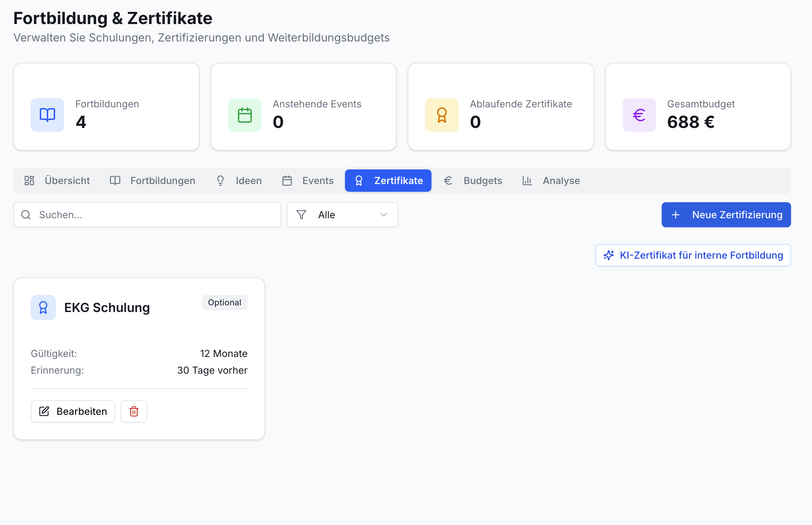Click the yellow award icon for Ablaufende Zertifikate

tap(442, 115)
